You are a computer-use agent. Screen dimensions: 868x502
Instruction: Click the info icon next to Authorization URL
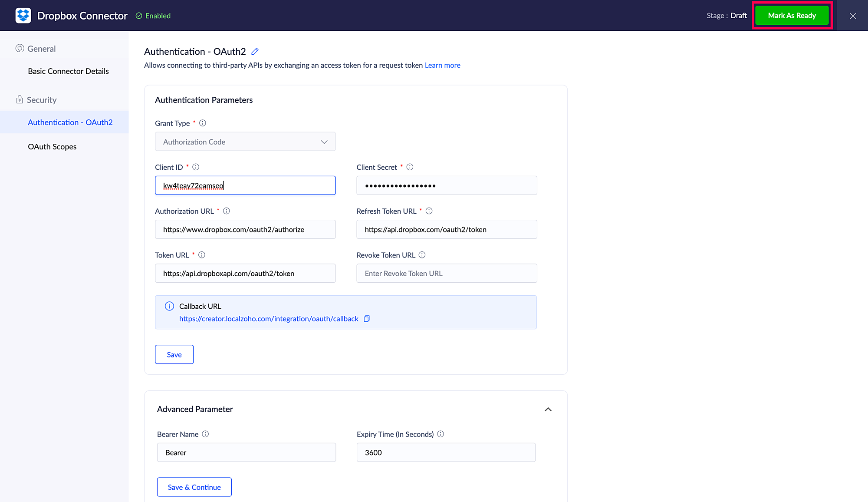[x=227, y=211]
